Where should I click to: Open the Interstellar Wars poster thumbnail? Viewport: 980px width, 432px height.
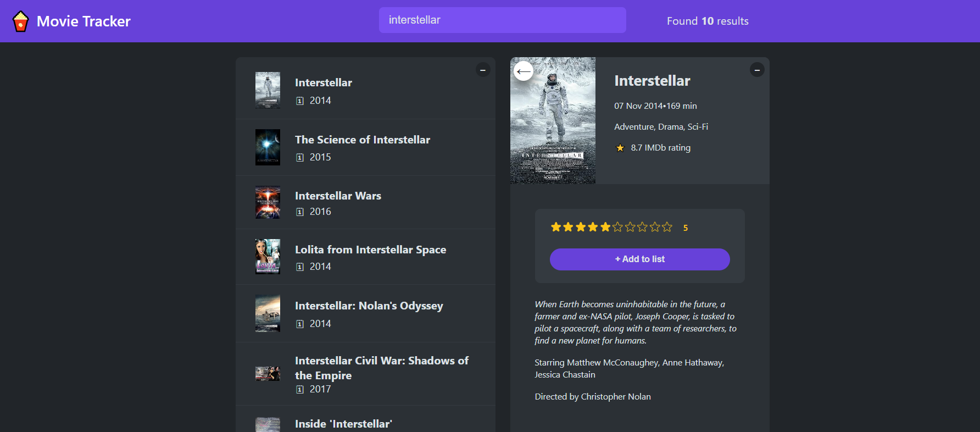[268, 203]
